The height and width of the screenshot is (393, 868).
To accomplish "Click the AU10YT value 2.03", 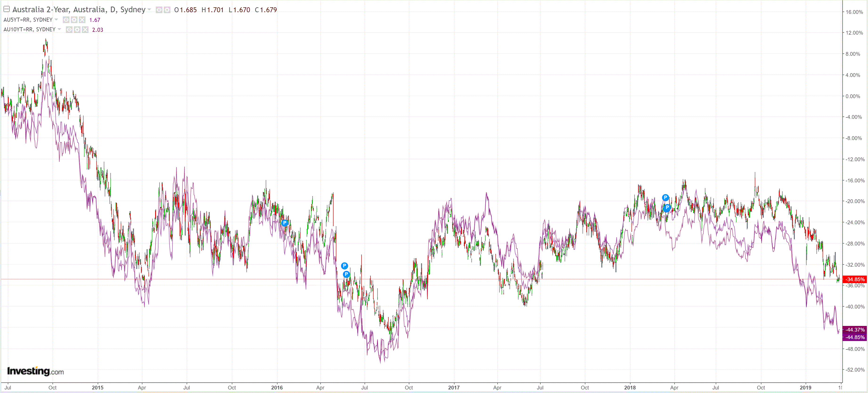I will (x=98, y=30).
